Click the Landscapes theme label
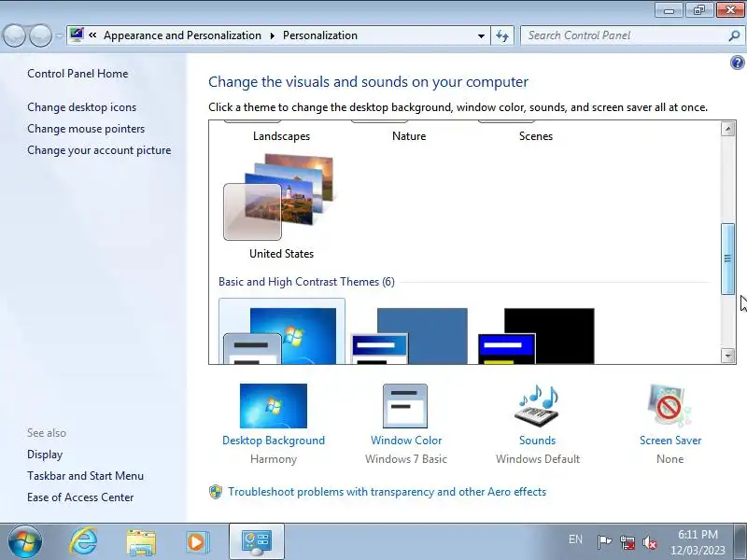The image size is (747, 560). coord(282,136)
